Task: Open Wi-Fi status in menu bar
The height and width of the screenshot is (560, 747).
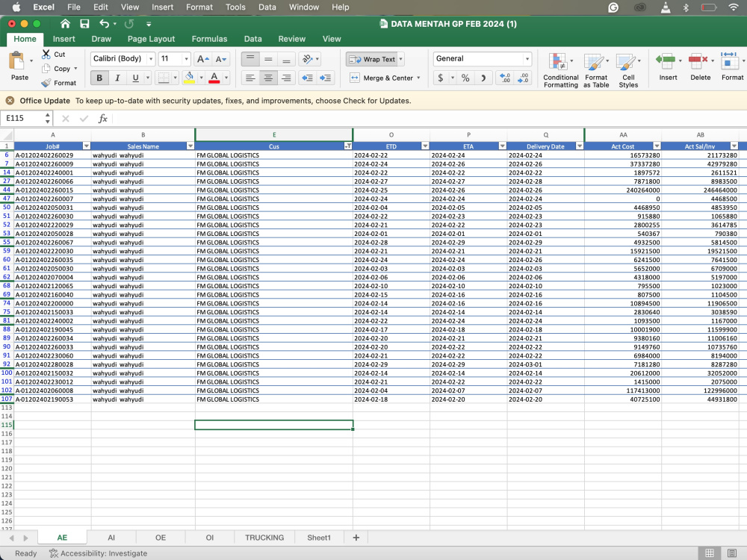Action: (x=734, y=7)
